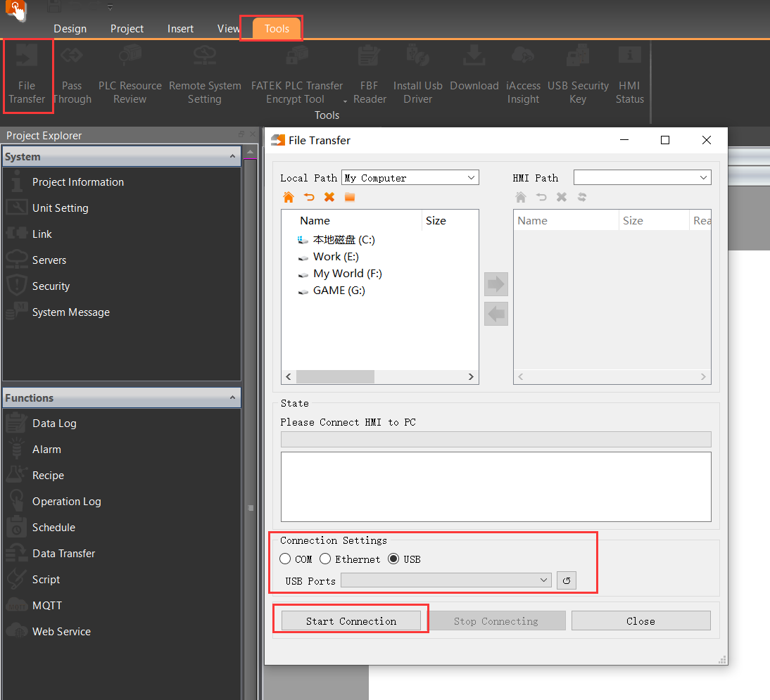770x700 pixels.
Task: Launch the Pass Through tool
Action: 72,75
